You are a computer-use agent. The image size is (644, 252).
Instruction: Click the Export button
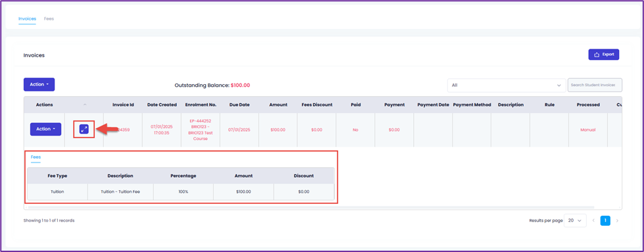(604, 55)
